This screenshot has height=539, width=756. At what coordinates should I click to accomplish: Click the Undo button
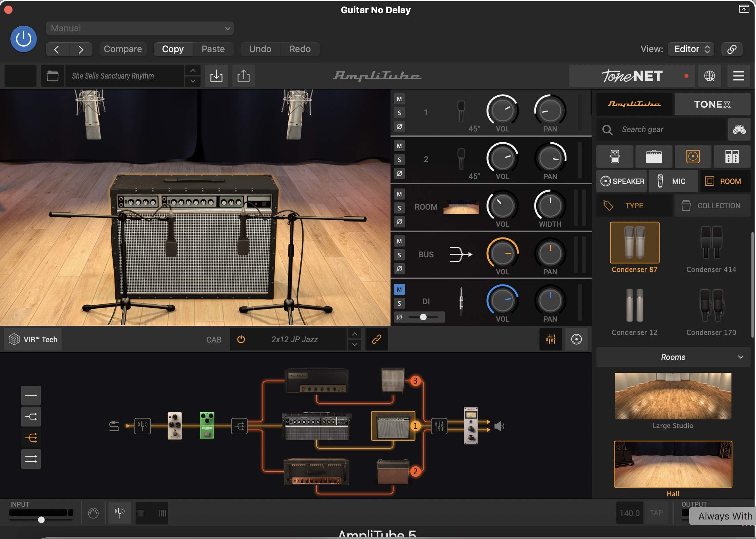[x=260, y=49]
